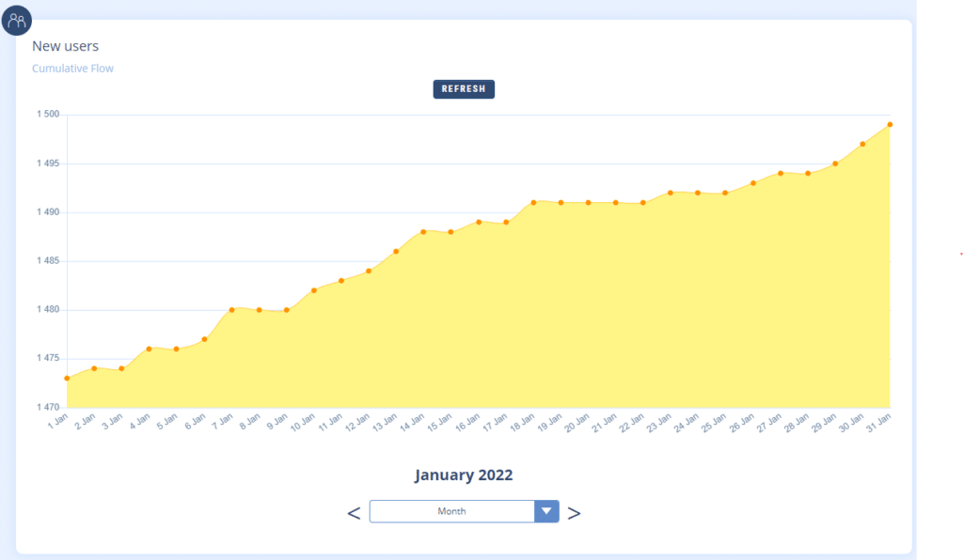Click the data point for 1 Jan

[67, 379]
